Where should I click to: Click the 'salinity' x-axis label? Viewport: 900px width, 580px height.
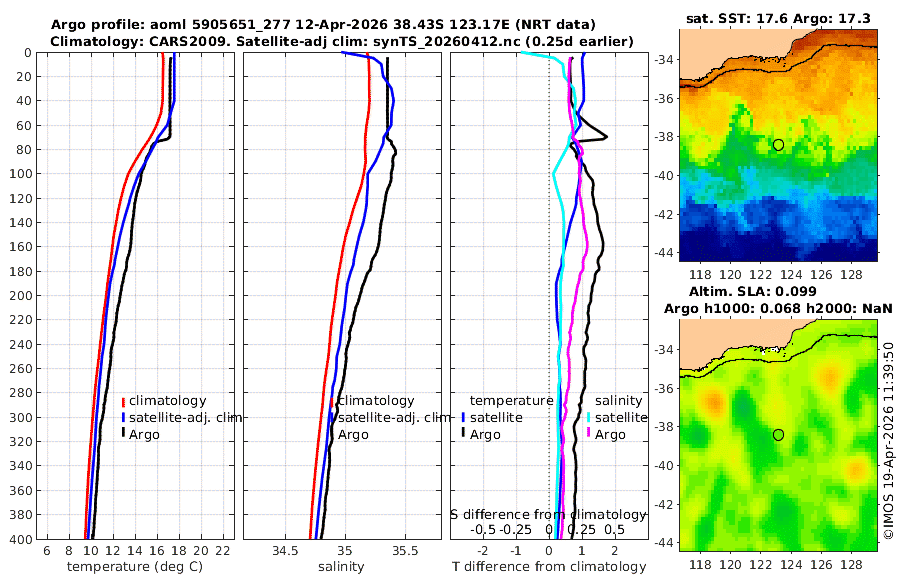[x=342, y=566]
